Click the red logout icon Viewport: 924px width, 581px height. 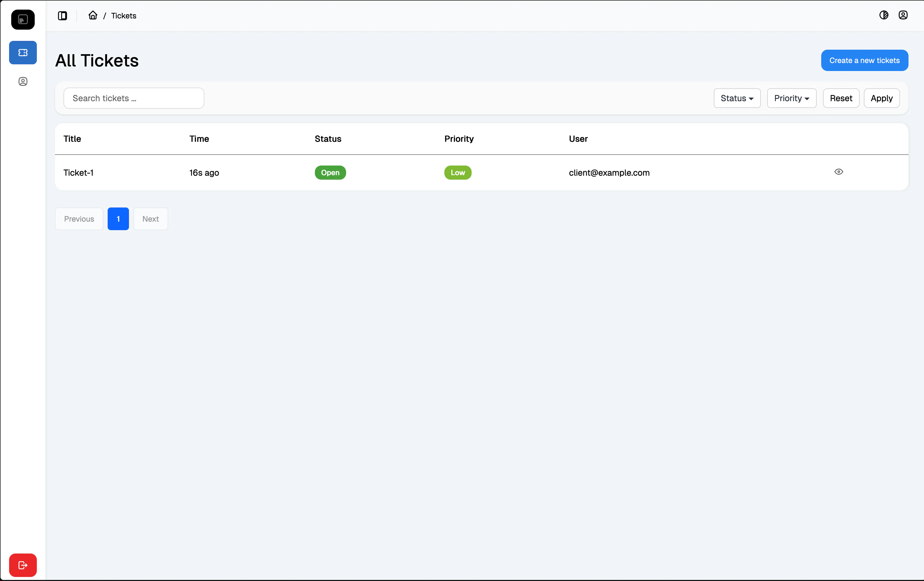tap(23, 565)
